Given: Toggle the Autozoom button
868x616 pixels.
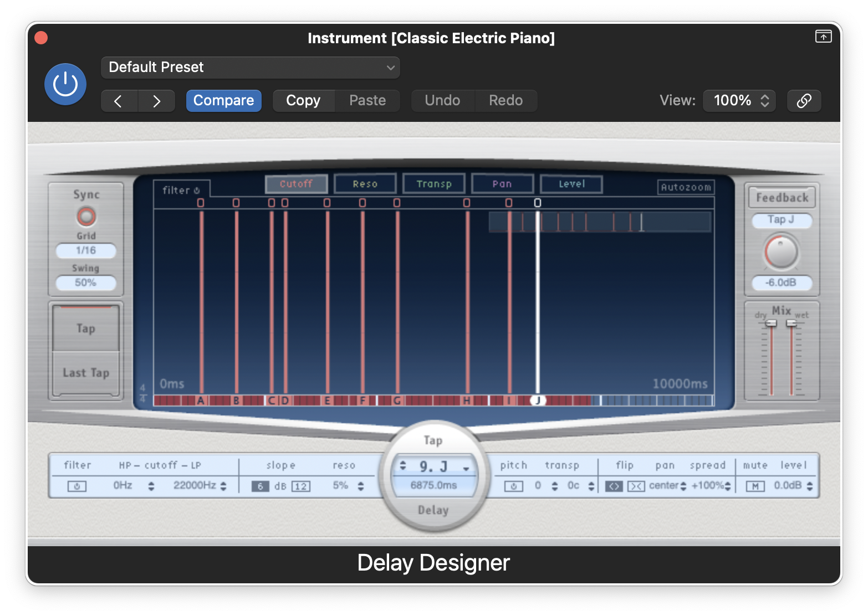Looking at the screenshot, I should coord(686,187).
